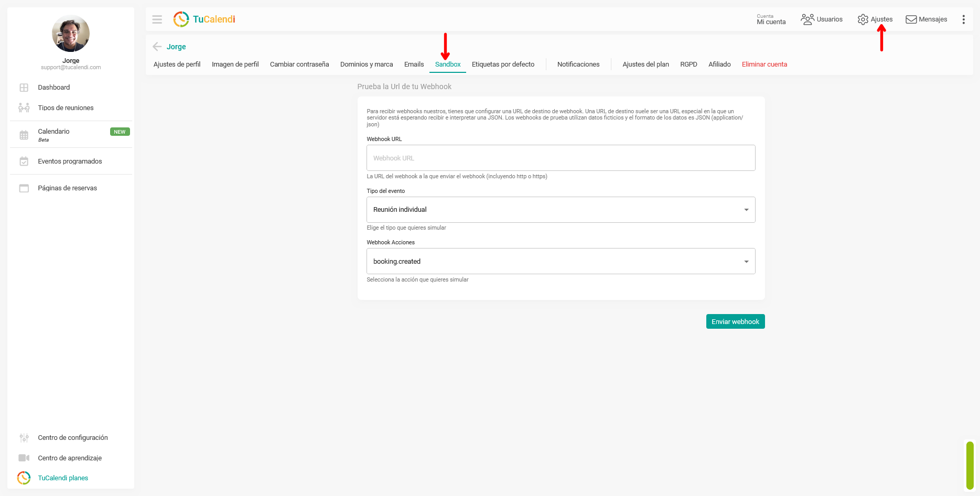This screenshot has height=496, width=980.
Task: Open TuCalendi planes link
Action: 63,478
